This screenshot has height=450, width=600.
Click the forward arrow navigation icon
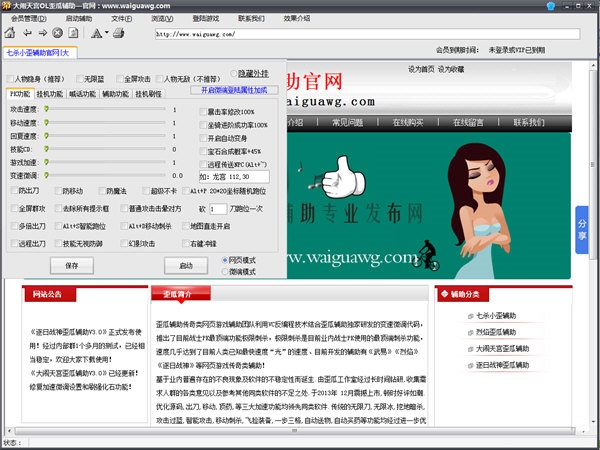click(x=43, y=33)
